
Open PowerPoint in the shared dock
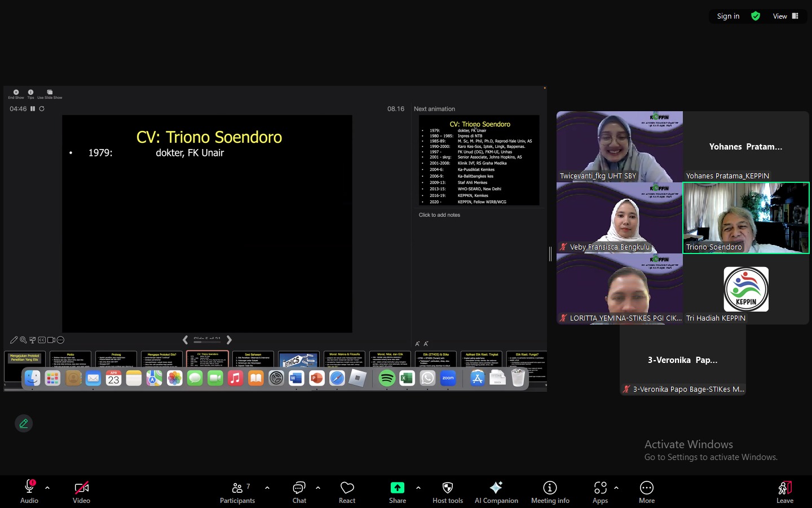pyautogui.click(x=317, y=378)
